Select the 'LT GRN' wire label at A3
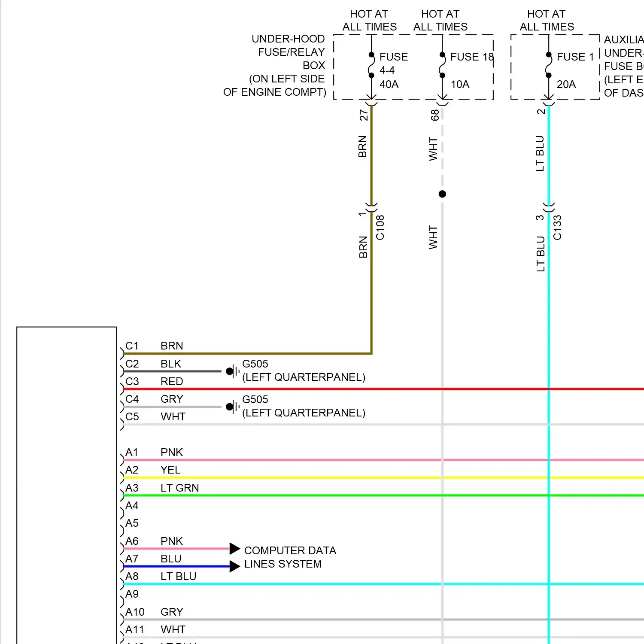The image size is (644, 644). click(x=180, y=488)
